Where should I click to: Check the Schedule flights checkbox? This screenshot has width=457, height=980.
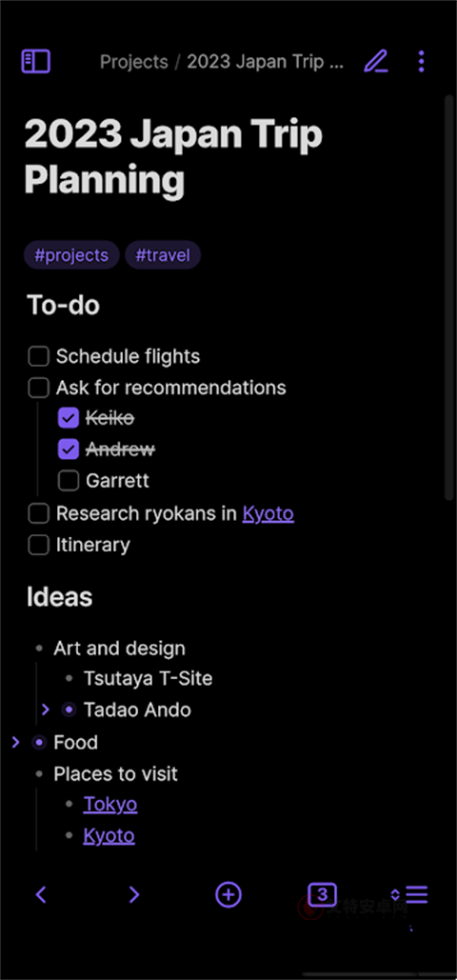pos(39,357)
